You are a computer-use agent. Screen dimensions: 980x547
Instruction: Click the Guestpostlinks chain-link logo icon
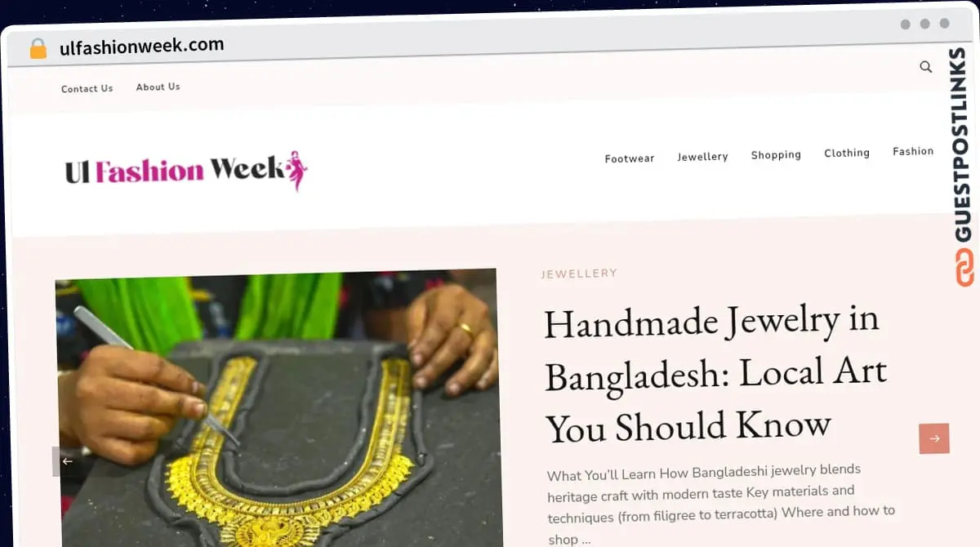coord(964,268)
